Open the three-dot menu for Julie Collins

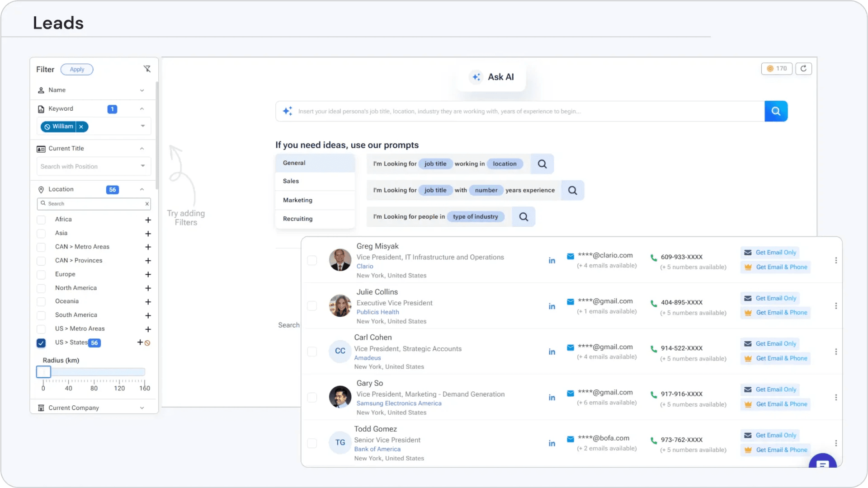click(836, 306)
